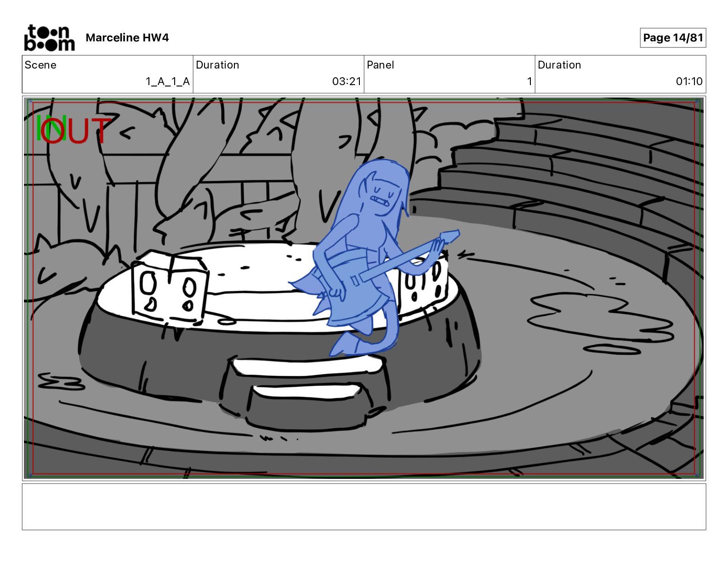Click the storyboard panel thumbnail image

pos(364,288)
